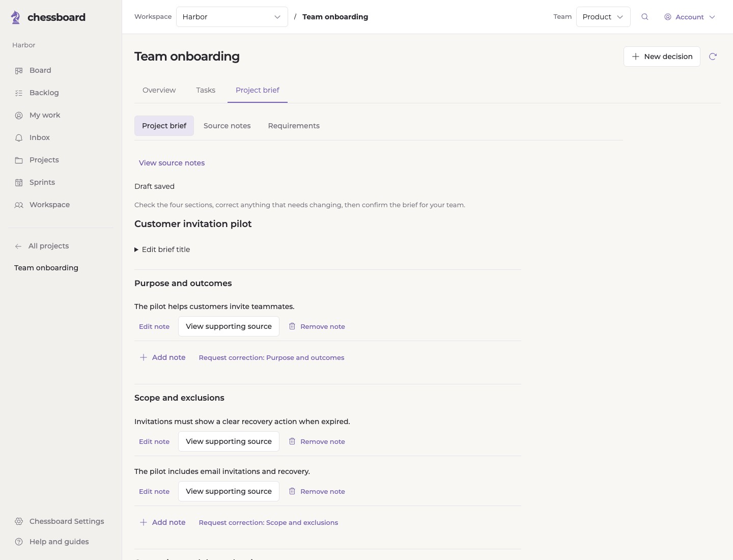Click trash icon for the teammates note
Image resolution: width=733 pixels, height=560 pixels.
[292, 326]
